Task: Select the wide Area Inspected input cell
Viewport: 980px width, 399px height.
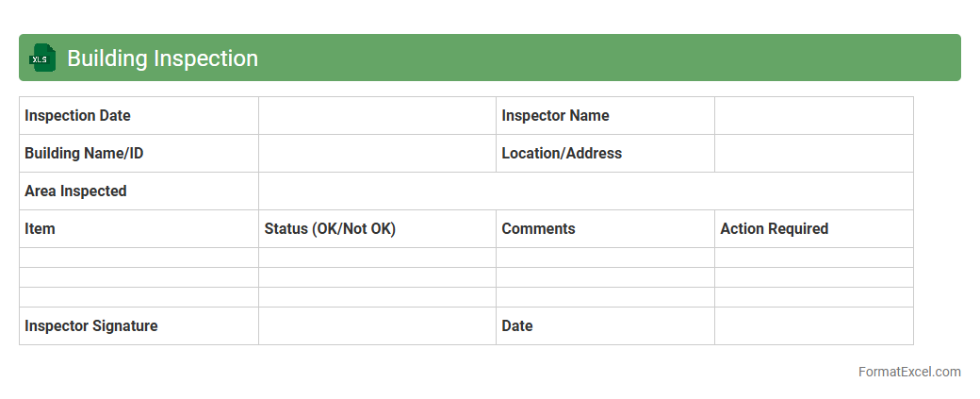Action: point(585,191)
